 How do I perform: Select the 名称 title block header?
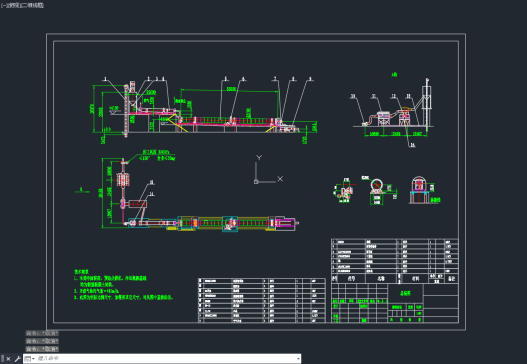[x=381, y=279]
